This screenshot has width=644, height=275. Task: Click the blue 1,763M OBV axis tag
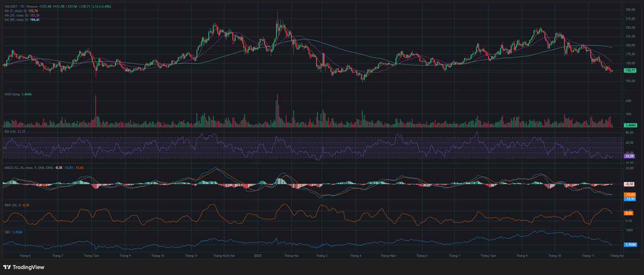(x=630, y=244)
